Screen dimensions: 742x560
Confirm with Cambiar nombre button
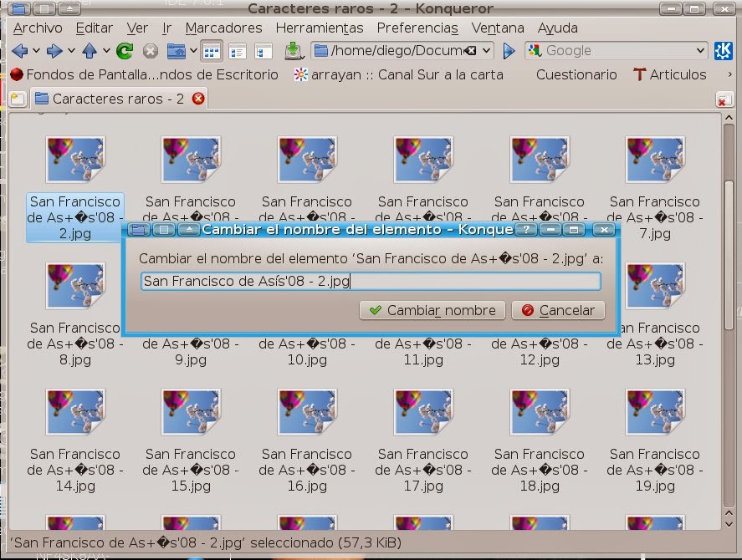(x=432, y=310)
